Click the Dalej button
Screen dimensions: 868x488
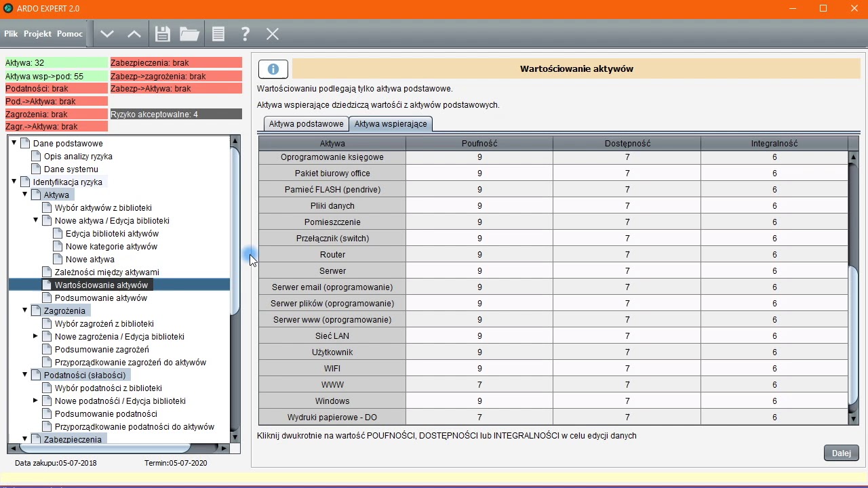[x=841, y=453]
